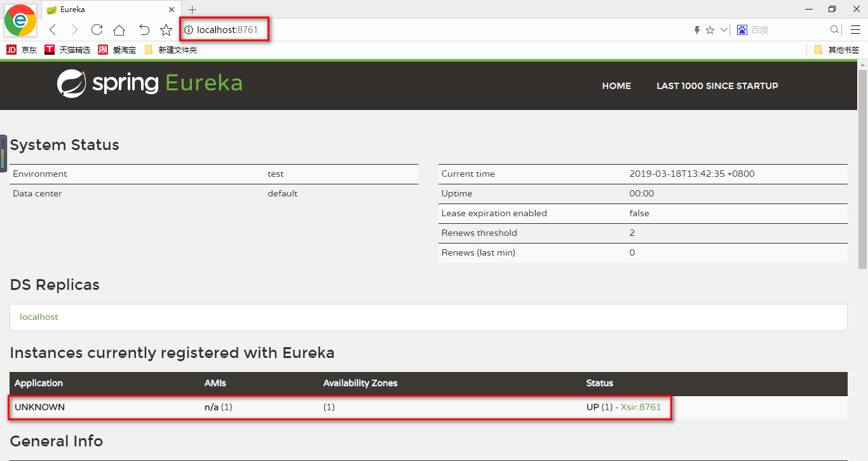Click the General Info heading

(57, 441)
